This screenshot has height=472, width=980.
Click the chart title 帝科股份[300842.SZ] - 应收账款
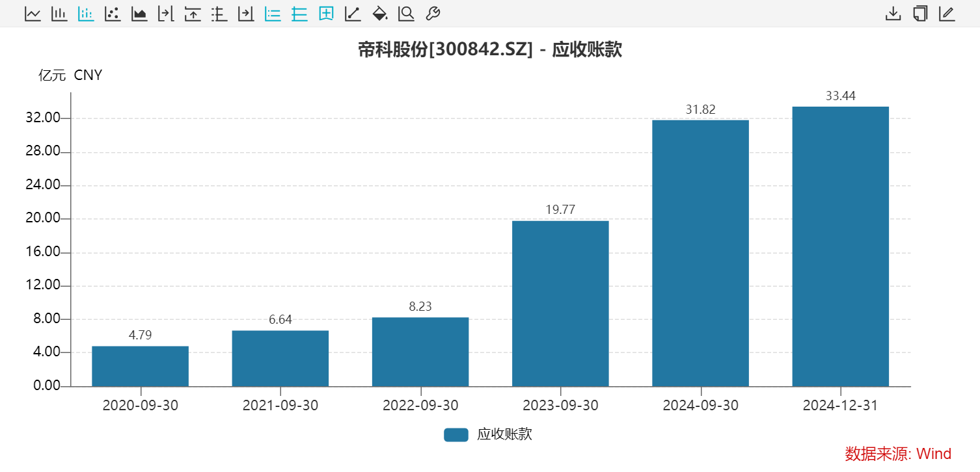tap(490, 49)
